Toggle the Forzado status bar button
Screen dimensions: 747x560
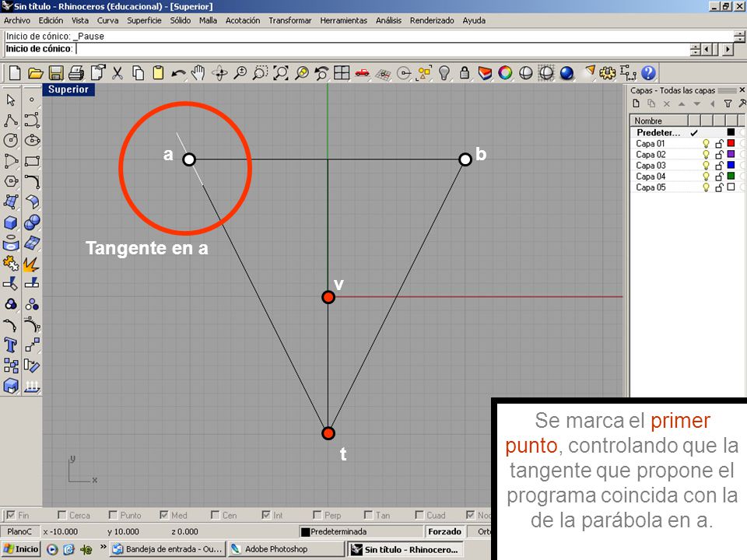pyautogui.click(x=444, y=531)
